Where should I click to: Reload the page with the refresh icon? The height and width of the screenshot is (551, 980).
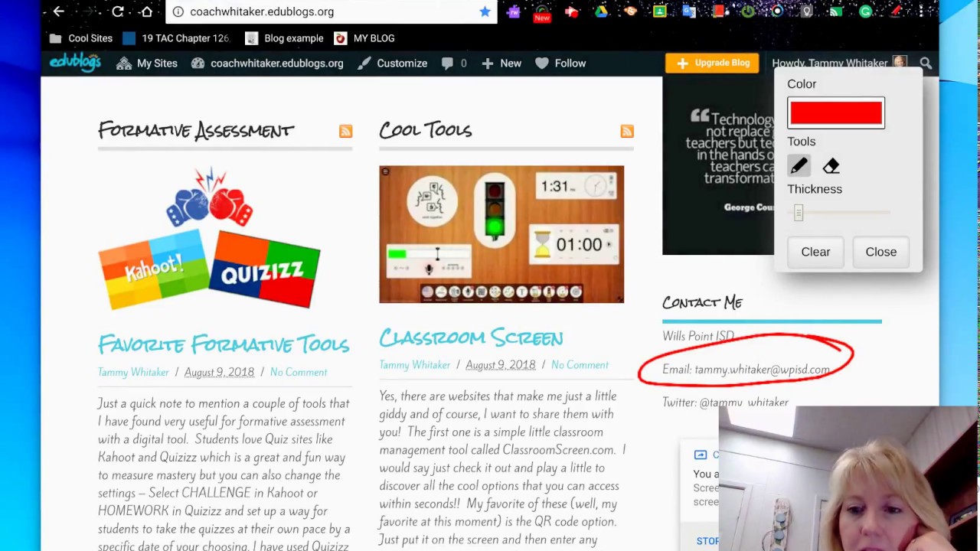point(117,11)
